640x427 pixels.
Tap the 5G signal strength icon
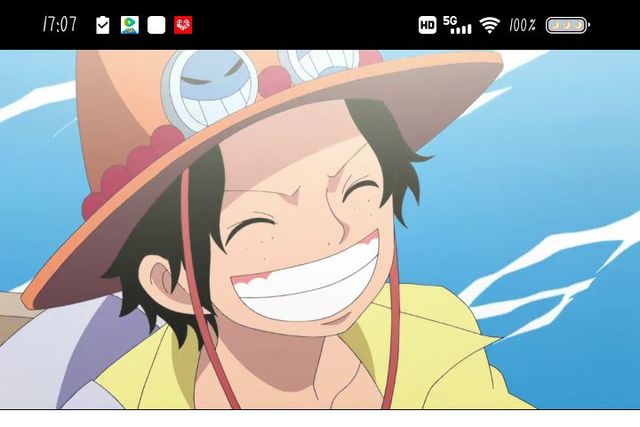tap(457, 25)
